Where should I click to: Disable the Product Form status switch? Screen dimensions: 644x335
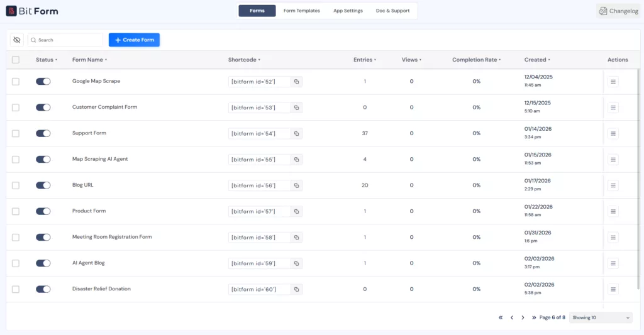[x=43, y=211]
